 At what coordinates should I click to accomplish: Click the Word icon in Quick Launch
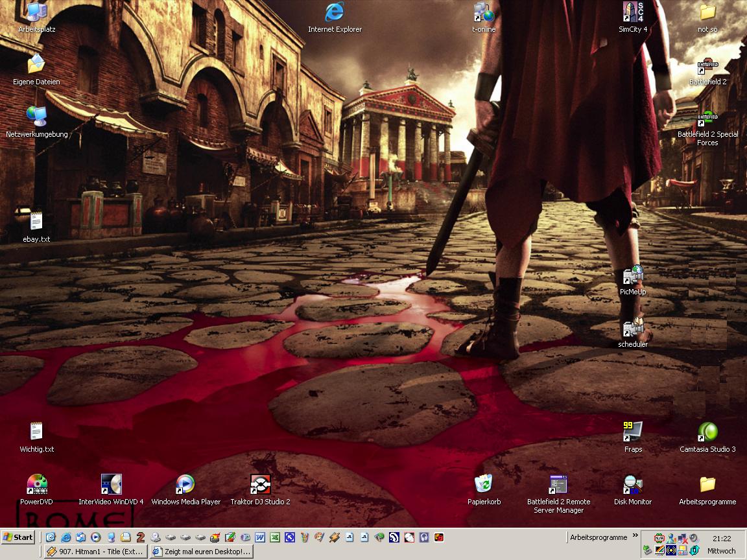tap(259, 537)
